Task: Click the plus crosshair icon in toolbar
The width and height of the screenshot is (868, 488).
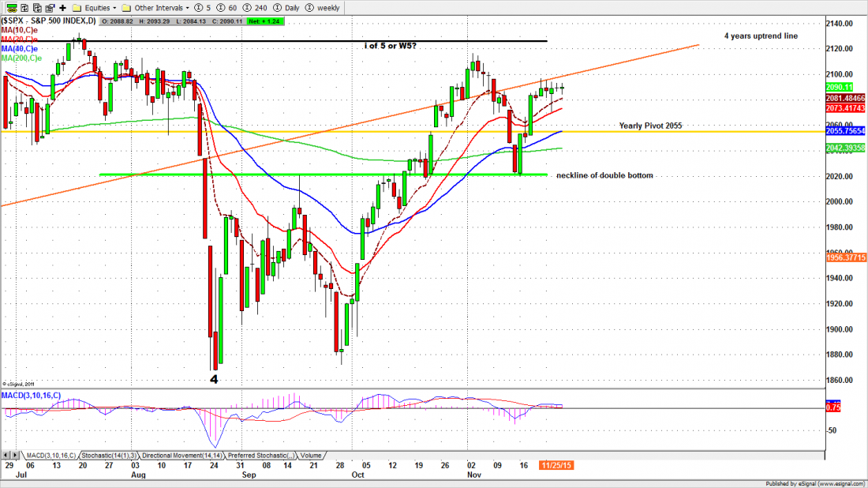Action: click(62, 7)
